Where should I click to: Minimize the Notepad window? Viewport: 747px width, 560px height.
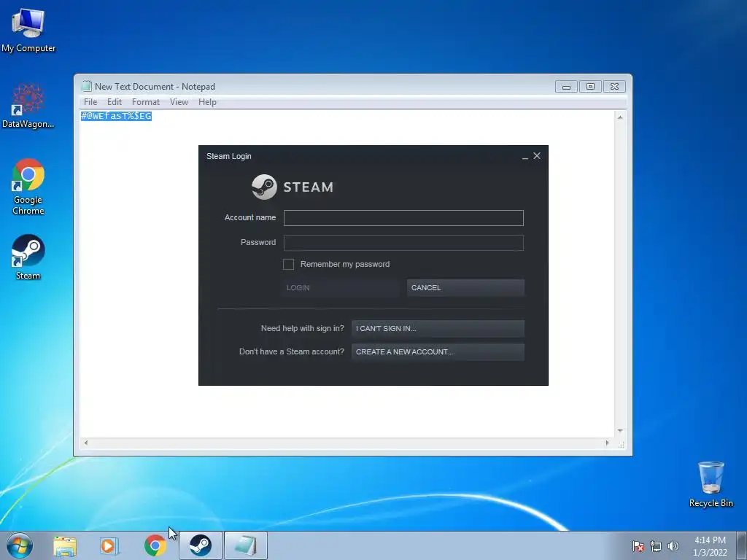pyautogui.click(x=566, y=87)
